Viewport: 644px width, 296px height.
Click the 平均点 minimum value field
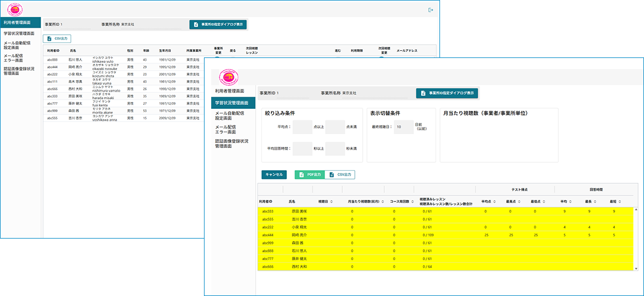click(x=302, y=127)
